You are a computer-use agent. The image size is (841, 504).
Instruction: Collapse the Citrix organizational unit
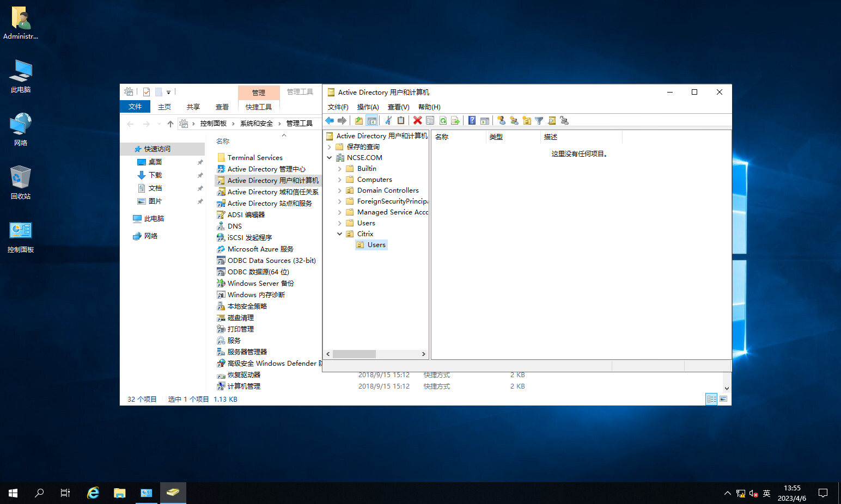[x=339, y=234]
